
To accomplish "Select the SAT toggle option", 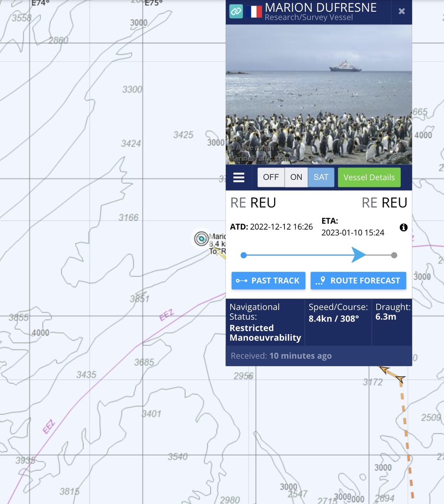I will (321, 177).
